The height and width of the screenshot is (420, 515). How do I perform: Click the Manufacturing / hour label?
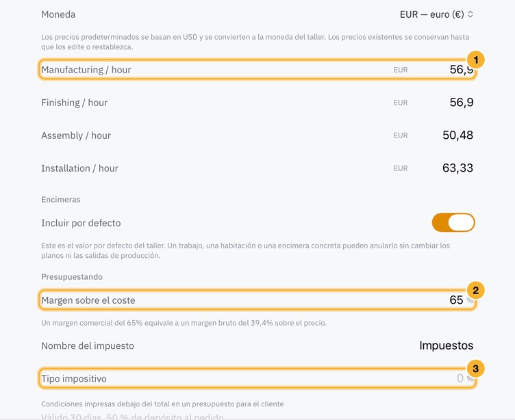pyautogui.click(x=86, y=70)
